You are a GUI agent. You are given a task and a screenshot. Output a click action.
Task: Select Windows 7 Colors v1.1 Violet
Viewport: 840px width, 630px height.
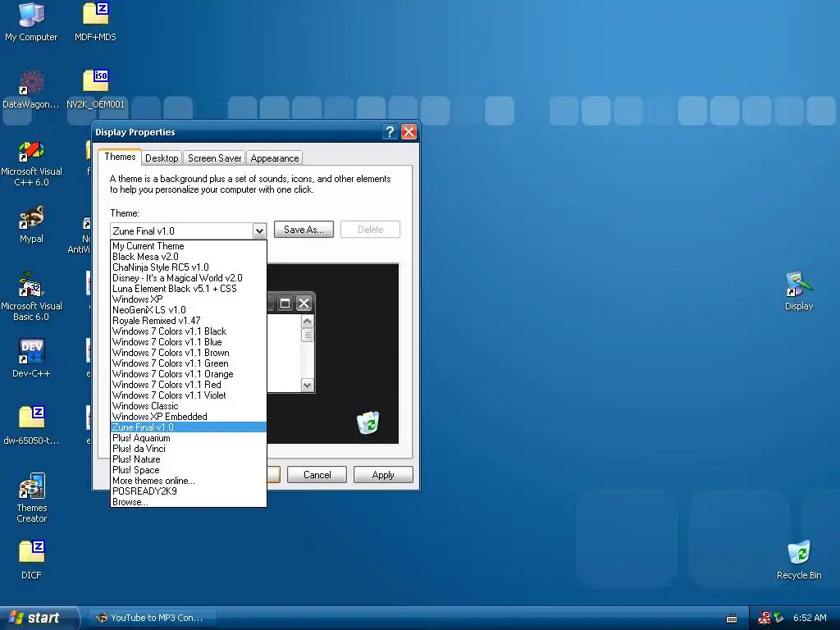[x=189, y=395]
